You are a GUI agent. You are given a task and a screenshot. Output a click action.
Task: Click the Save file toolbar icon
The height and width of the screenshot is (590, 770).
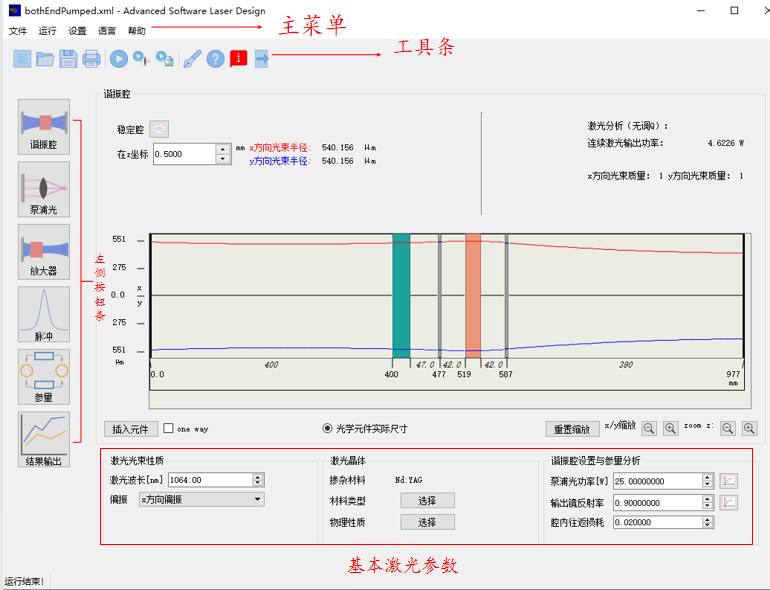click(x=68, y=59)
